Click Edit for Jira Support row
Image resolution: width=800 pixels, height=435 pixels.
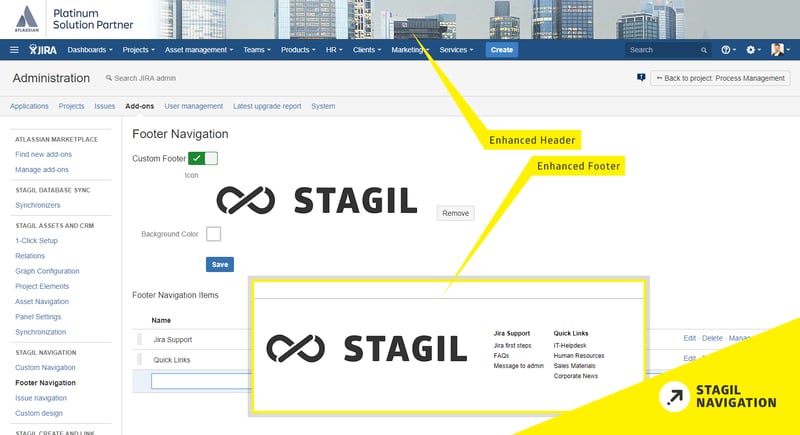click(689, 338)
